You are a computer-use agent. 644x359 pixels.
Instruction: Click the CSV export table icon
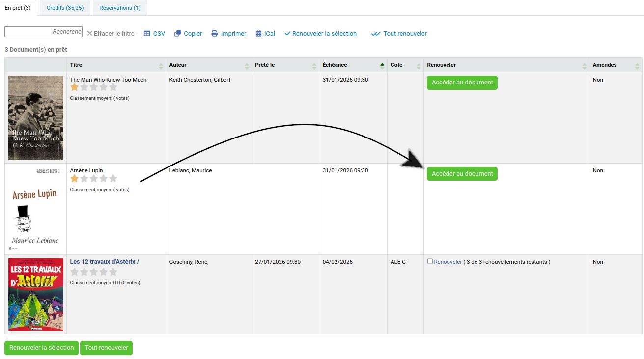[x=147, y=34]
